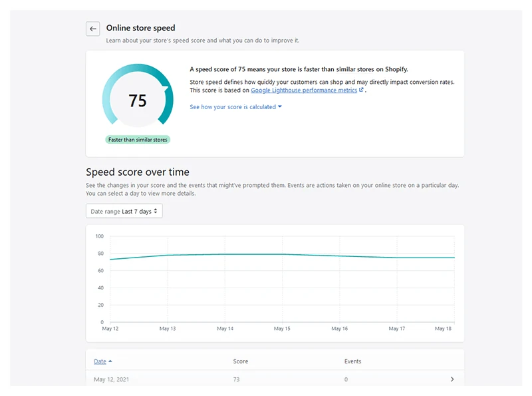Expand "See how your score is calculated"
The width and height of the screenshot is (532, 396).
pyautogui.click(x=235, y=107)
